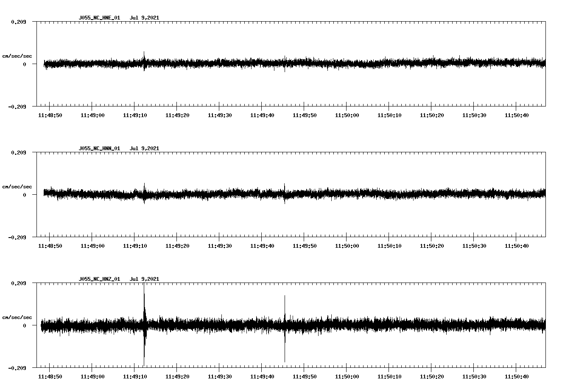Click the cm/sec/sec label on the middle plot
This screenshot has height=392, width=576.
[x=17, y=186]
